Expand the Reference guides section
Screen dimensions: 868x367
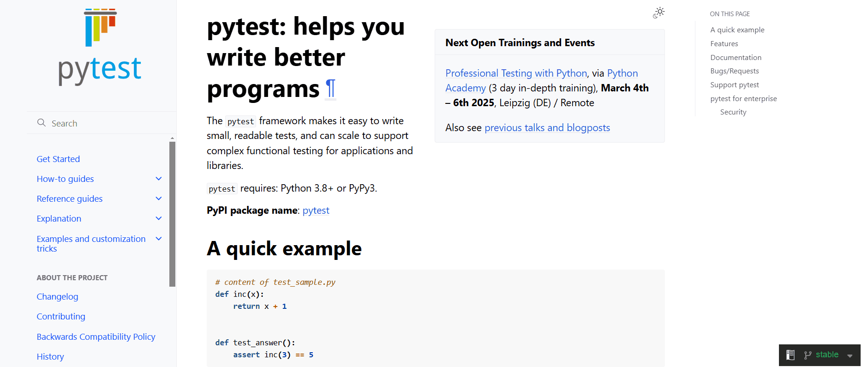click(159, 199)
